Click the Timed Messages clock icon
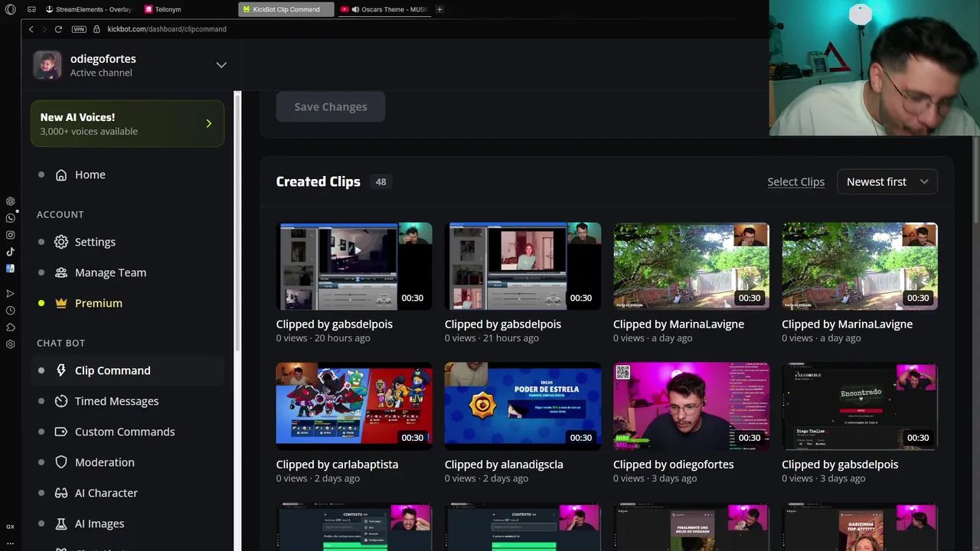 (61, 401)
